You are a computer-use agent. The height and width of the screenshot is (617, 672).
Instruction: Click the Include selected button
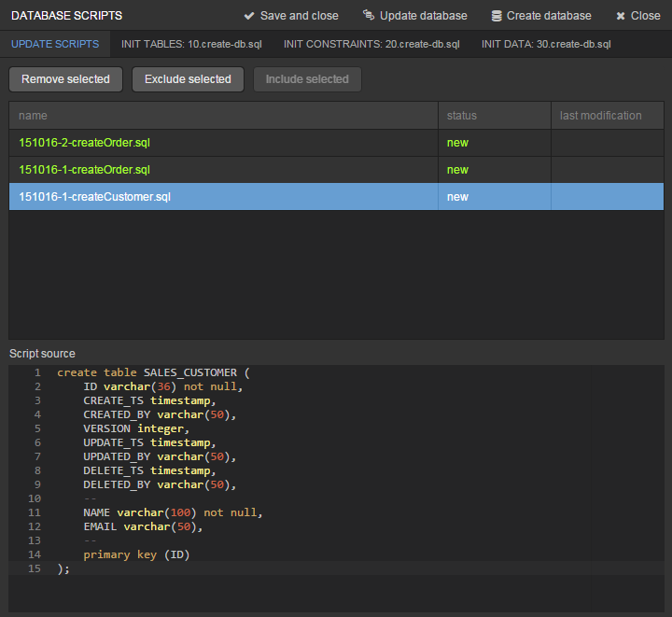click(x=307, y=79)
